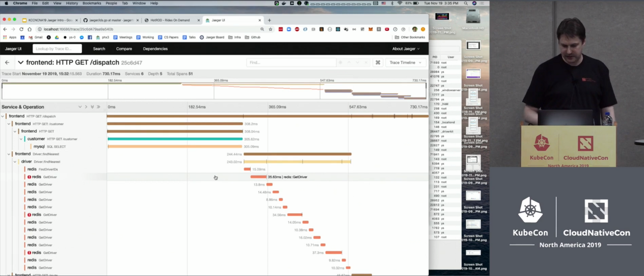Open the Jaeger Board bookmark
Image resolution: width=644 pixels, height=276 pixels.
[x=212, y=37]
